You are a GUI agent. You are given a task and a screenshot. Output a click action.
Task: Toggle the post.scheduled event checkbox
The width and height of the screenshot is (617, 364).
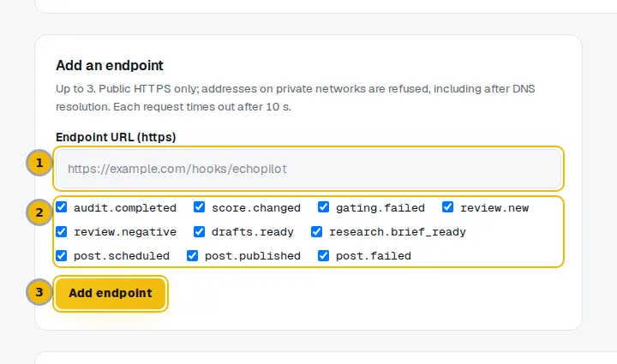point(62,255)
